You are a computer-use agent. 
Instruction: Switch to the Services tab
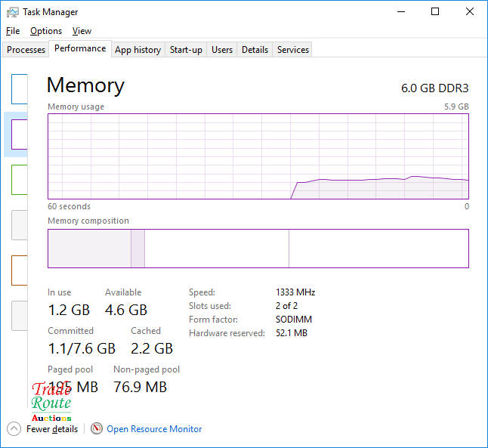coord(293,50)
